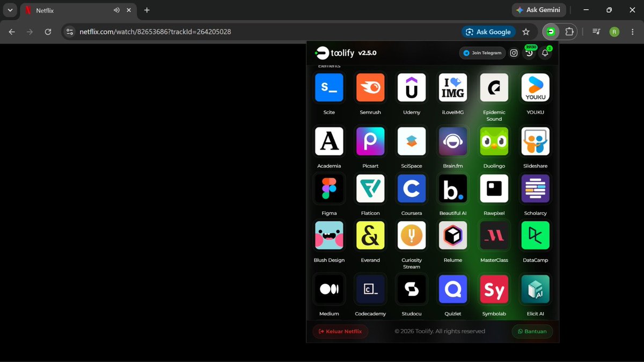Reload the Netflix page
The width and height of the screenshot is (644, 362).
[48, 32]
